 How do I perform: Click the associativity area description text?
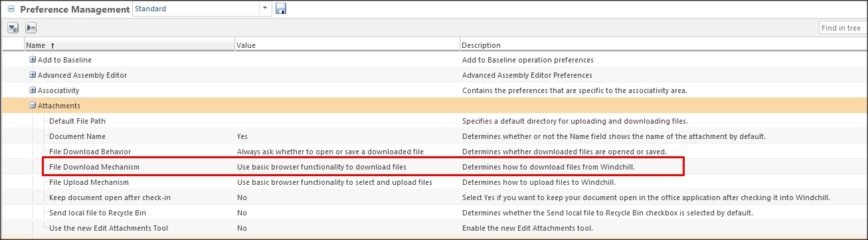click(574, 90)
